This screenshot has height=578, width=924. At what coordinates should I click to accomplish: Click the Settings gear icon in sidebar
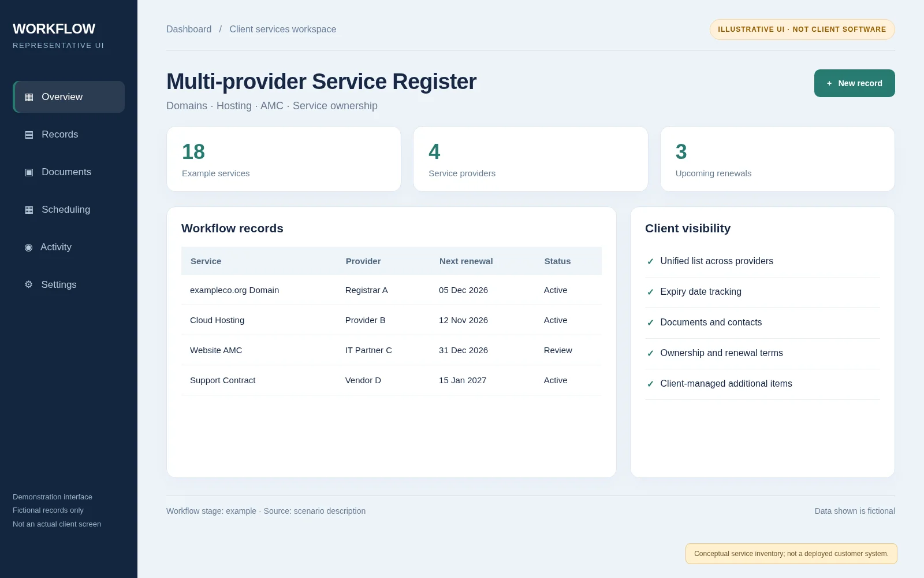click(28, 284)
